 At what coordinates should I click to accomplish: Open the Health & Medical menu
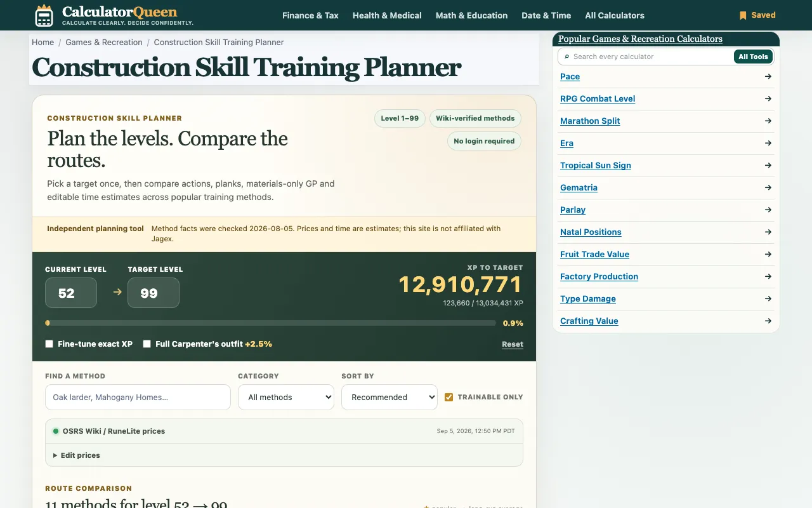point(387,15)
